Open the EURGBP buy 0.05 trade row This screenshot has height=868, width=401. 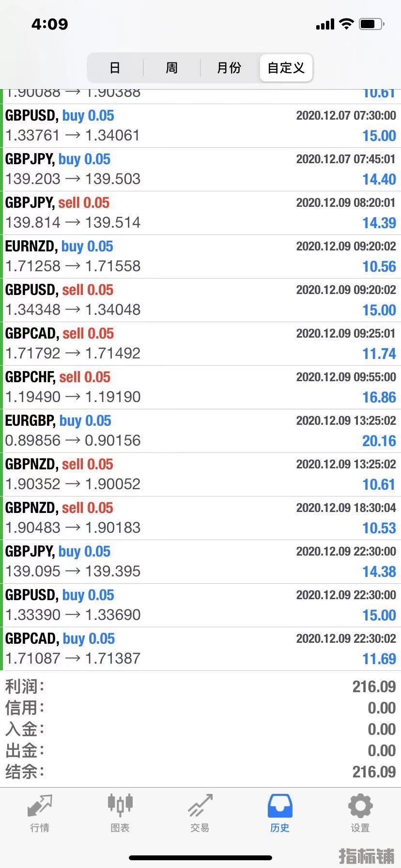pos(200,431)
